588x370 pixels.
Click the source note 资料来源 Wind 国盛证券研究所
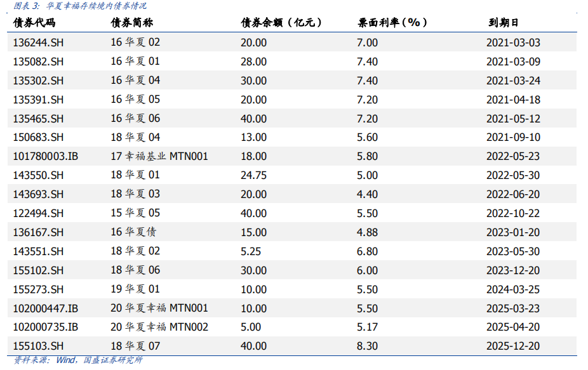tap(78, 360)
